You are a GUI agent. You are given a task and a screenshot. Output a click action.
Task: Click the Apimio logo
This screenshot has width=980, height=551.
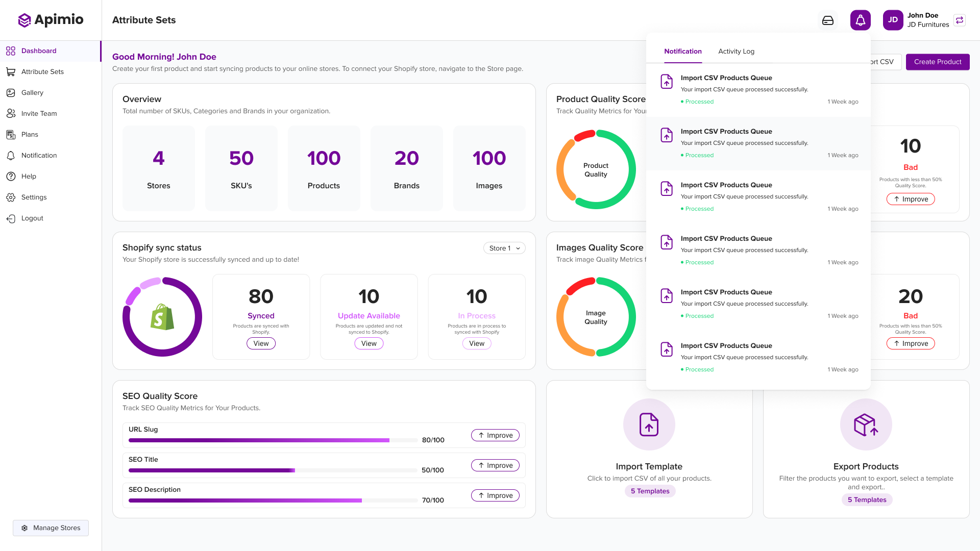pyautogui.click(x=51, y=20)
